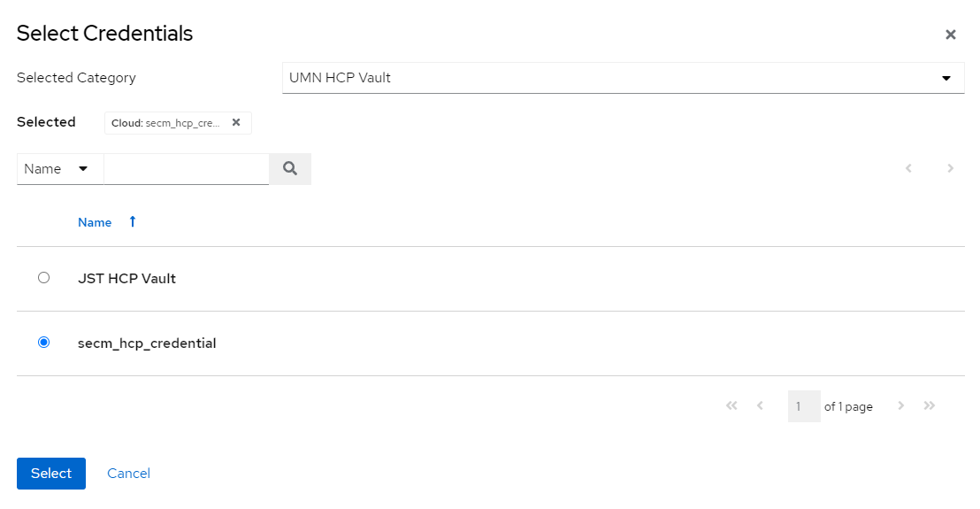Jump to the last page of results
This screenshot has height=509, width=980.
point(930,405)
